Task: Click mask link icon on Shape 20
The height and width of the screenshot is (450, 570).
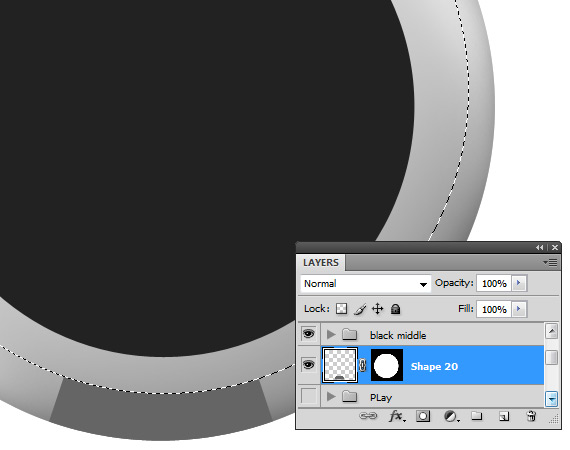Action: (x=362, y=365)
